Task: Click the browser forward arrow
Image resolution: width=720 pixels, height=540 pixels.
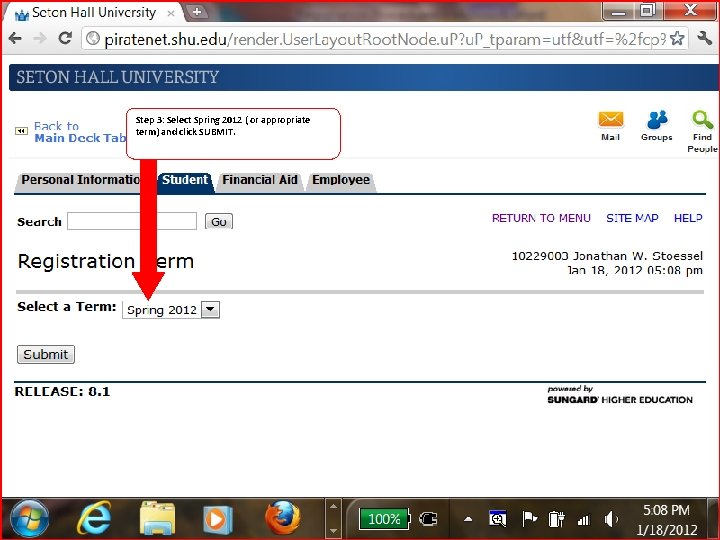Action: click(x=40, y=38)
